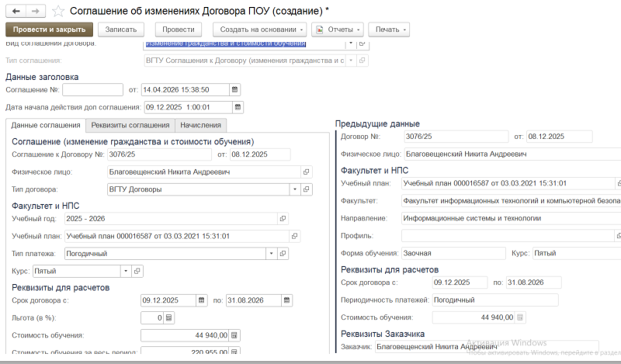Expand the Тип соглашения dropdown arrow
The image size is (621, 364).
(x=351, y=61)
